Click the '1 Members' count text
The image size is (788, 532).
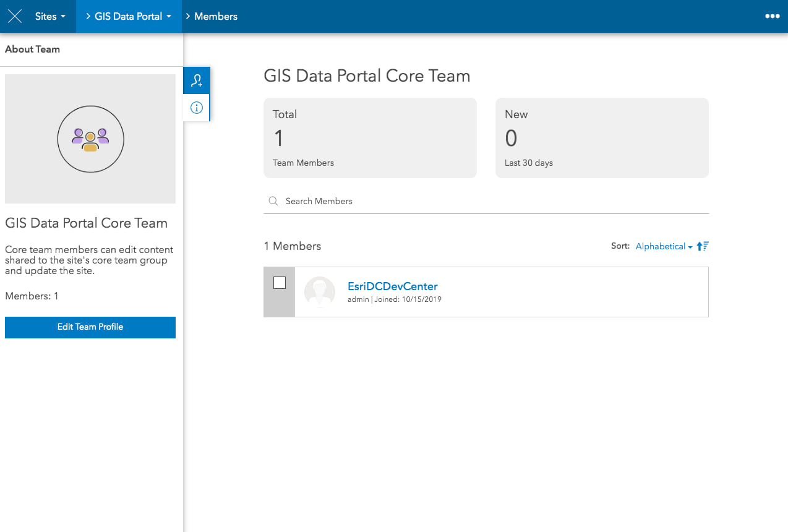tap(293, 246)
